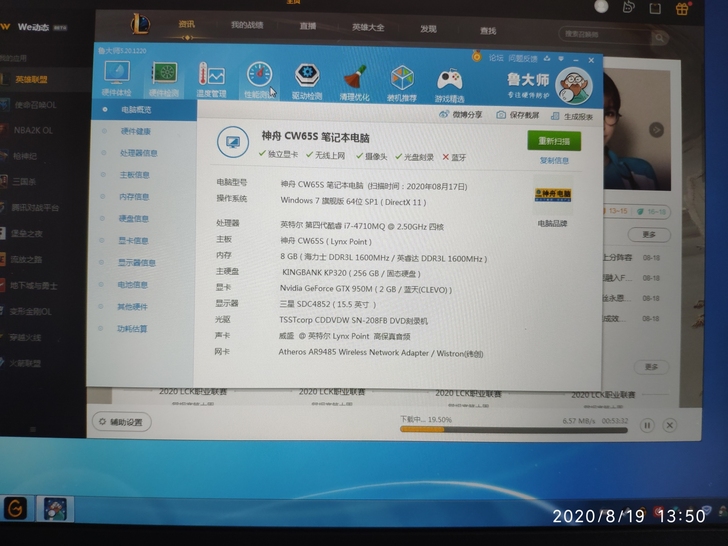
Task: Pause the download with pause button
Action: click(647, 425)
